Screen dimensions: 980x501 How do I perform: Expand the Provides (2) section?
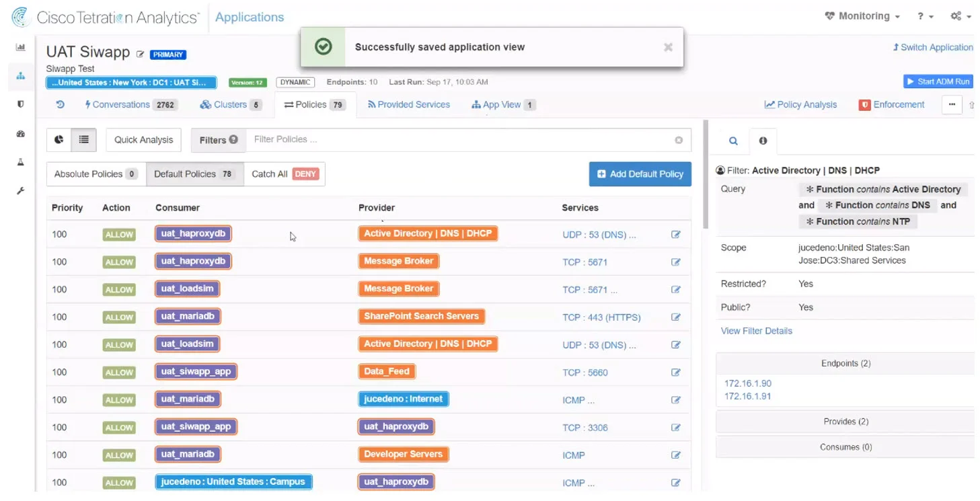click(845, 422)
